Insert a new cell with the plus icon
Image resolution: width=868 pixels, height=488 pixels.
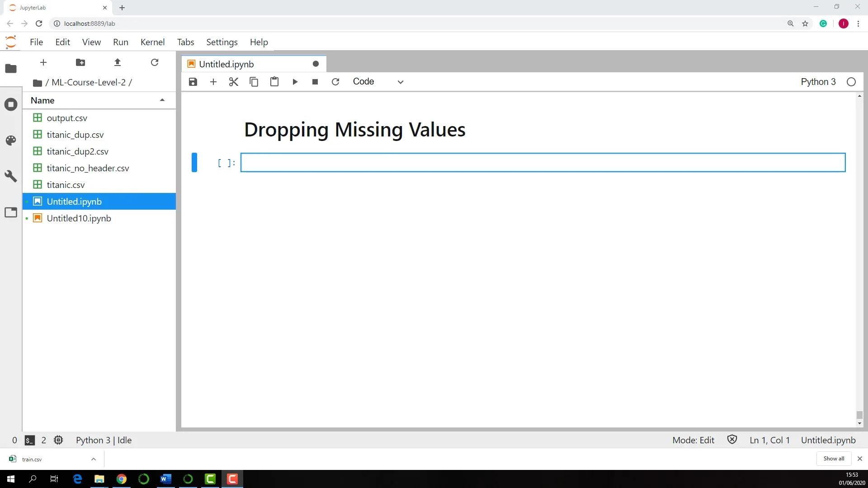point(213,82)
